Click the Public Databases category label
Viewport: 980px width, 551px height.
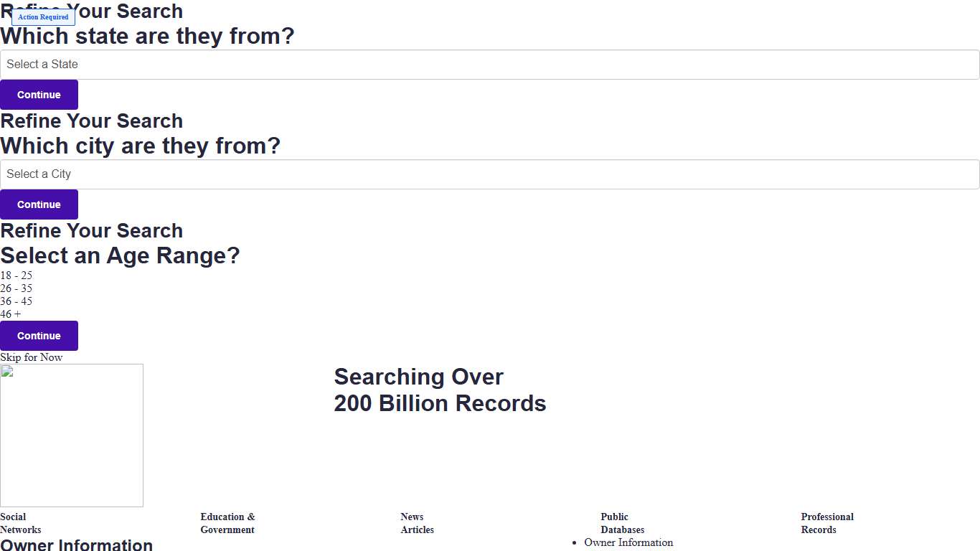(622, 523)
